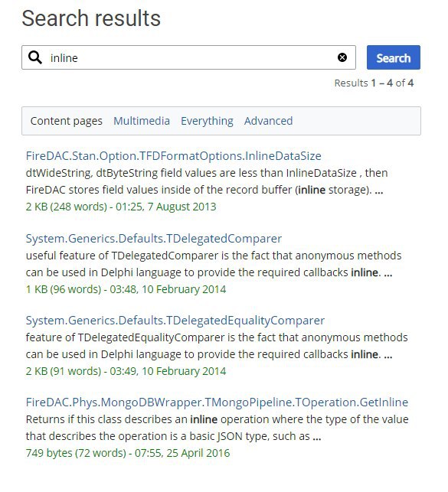Open FireDAC.Stan.Option.TFDFormatOptions.InlineDataSize result

click(x=174, y=156)
